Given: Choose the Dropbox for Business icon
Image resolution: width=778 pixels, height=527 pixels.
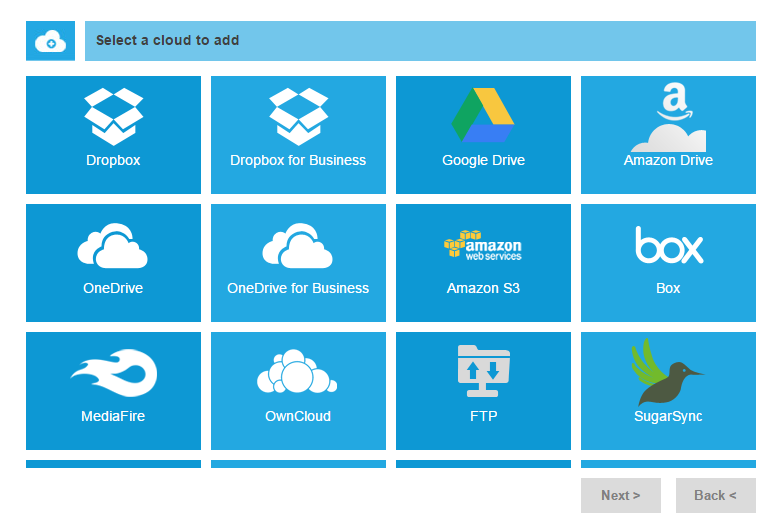Looking at the screenshot, I should click(x=298, y=115).
